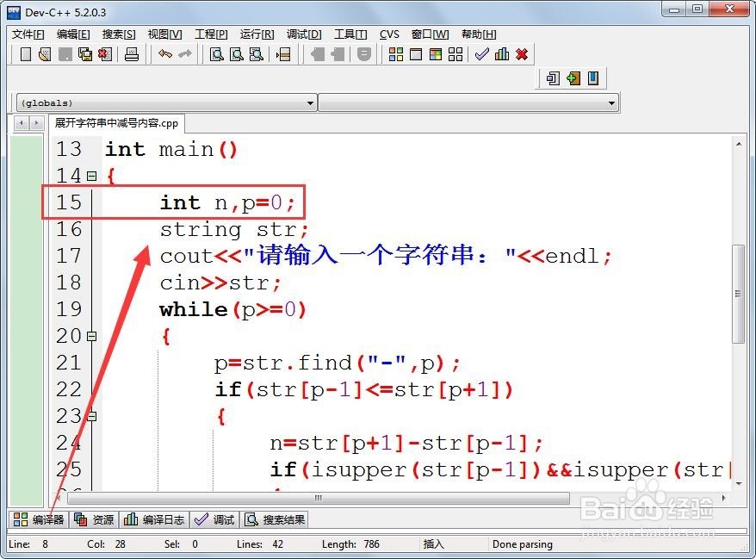Viewport: 756px width, 559px height.
Task: Show the 搜索结果 results panel
Action: click(x=275, y=519)
